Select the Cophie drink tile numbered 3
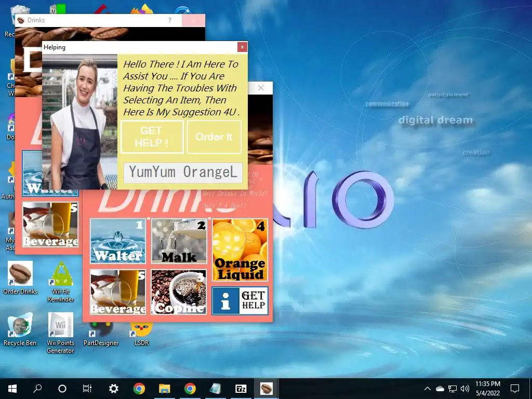This screenshot has height=399, width=532. click(x=179, y=292)
